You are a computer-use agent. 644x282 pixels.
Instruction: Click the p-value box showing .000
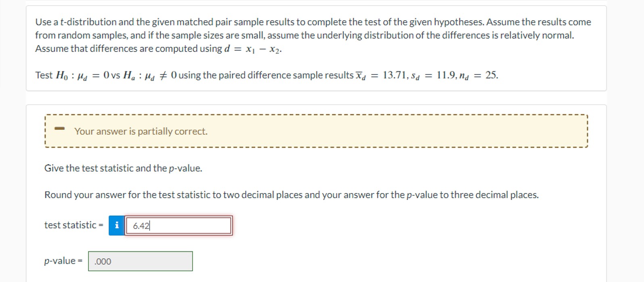(x=140, y=261)
